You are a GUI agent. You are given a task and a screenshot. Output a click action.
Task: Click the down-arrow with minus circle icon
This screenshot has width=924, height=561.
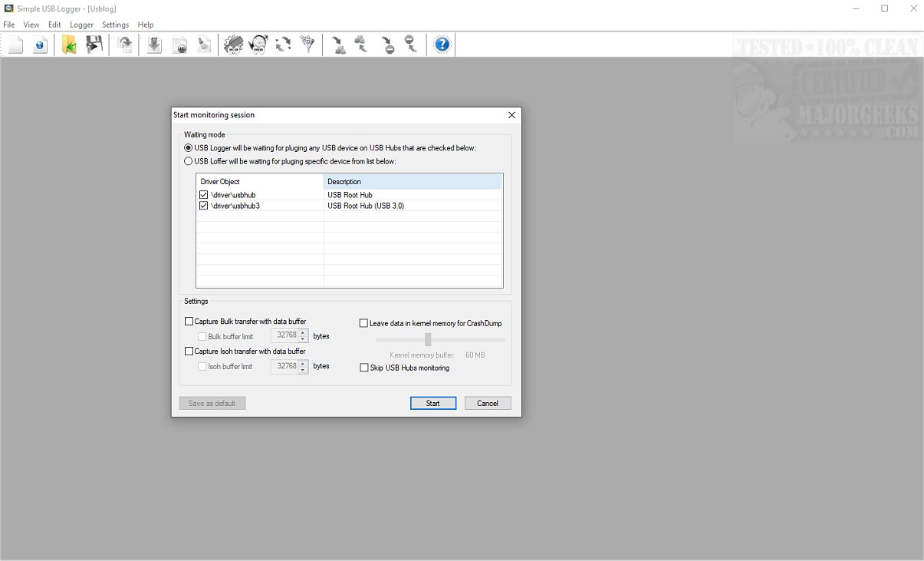pyautogui.click(x=388, y=45)
